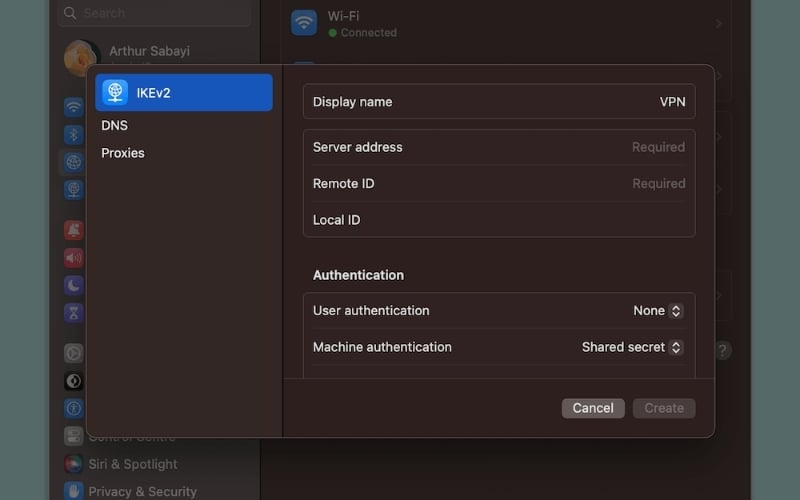Open the Proxies section
The image size is (800, 500).
pos(122,153)
